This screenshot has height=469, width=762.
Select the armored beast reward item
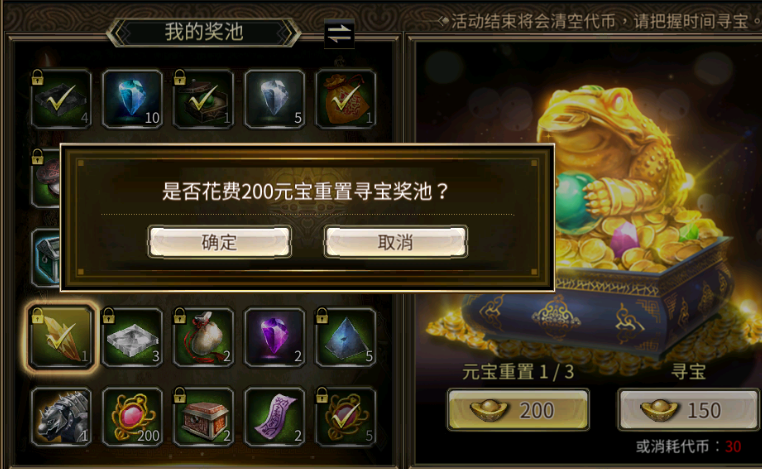[61, 417]
